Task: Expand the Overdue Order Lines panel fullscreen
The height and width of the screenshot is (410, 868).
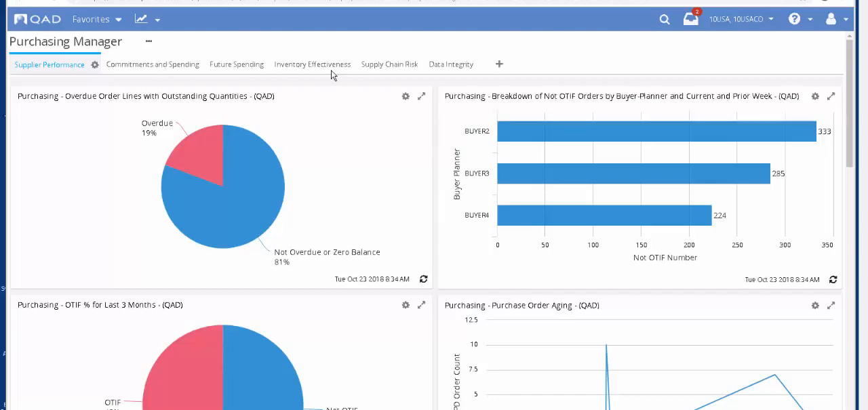Action: click(x=421, y=96)
